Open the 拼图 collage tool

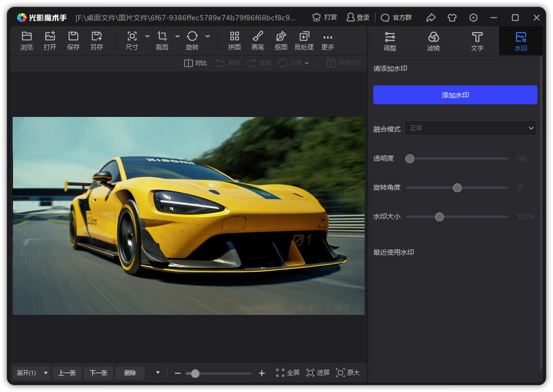pyautogui.click(x=235, y=41)
